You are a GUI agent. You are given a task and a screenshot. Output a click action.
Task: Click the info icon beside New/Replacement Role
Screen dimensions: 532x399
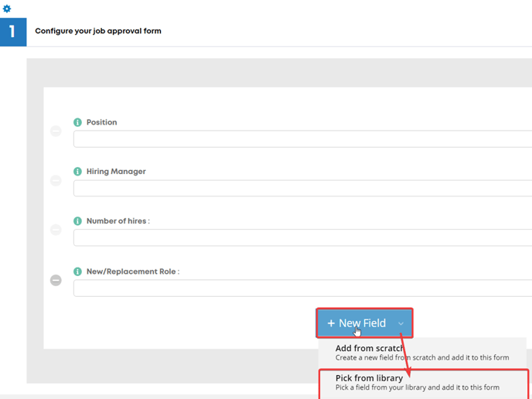click(x=77, y=271)
